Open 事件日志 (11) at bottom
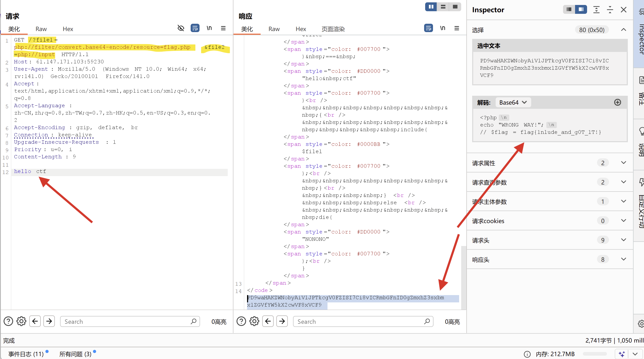The image size is (644, 359). (x=26, y=354)
